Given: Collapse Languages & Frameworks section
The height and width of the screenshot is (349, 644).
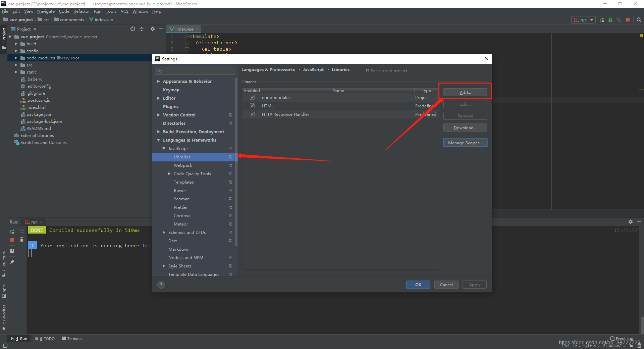Looking at the screenshot, I should pos(158,140).
